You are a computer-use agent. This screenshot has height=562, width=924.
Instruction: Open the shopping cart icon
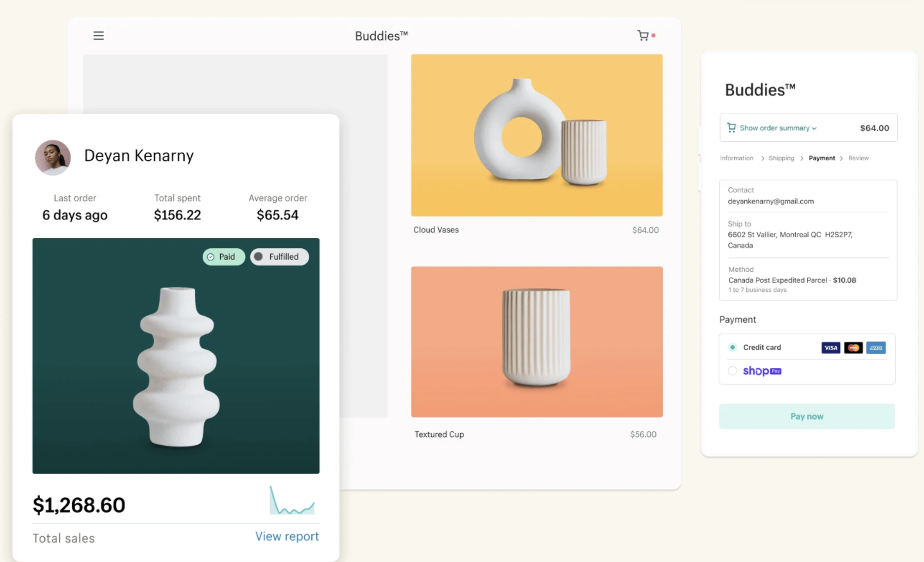pyautogui.click(x=643, y=35)
